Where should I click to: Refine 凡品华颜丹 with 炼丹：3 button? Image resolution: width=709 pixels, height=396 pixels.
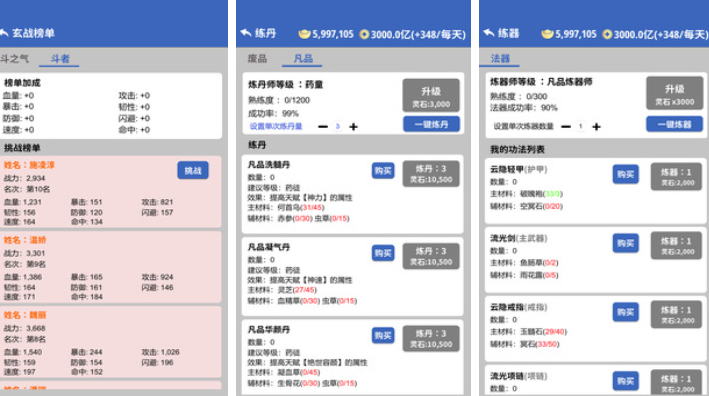coord(431,339)
